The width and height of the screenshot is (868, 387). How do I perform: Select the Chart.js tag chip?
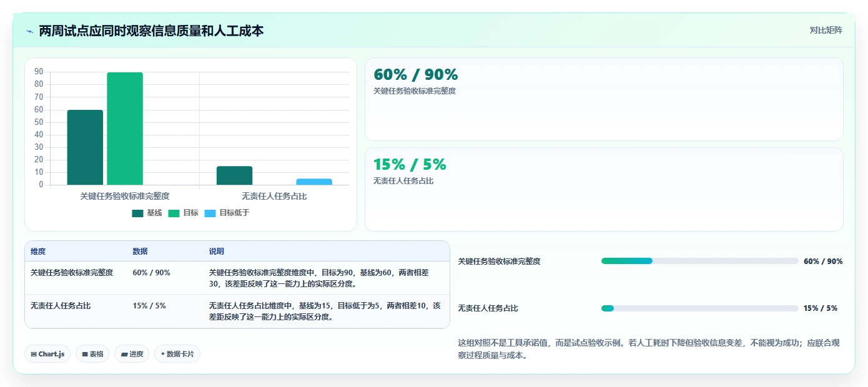pyautogui.click(x=47, y=354)
